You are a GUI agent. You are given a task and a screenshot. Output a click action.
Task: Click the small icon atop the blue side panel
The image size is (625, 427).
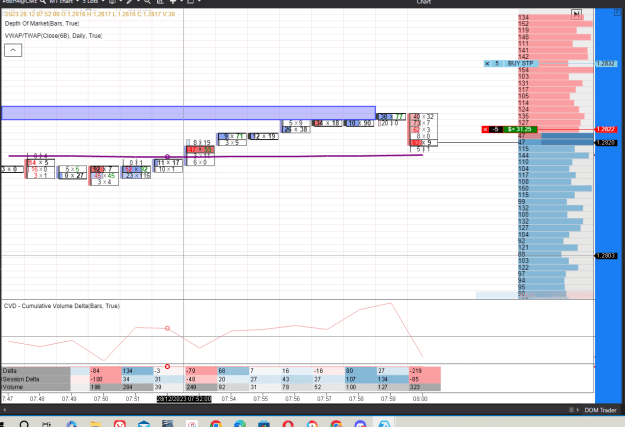[617, 12]
